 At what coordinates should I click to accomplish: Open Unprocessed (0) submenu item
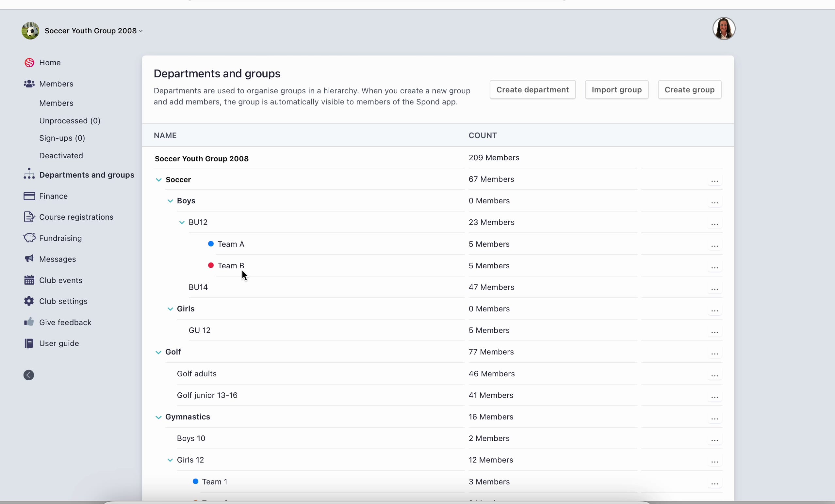click(x=70, y=120)
